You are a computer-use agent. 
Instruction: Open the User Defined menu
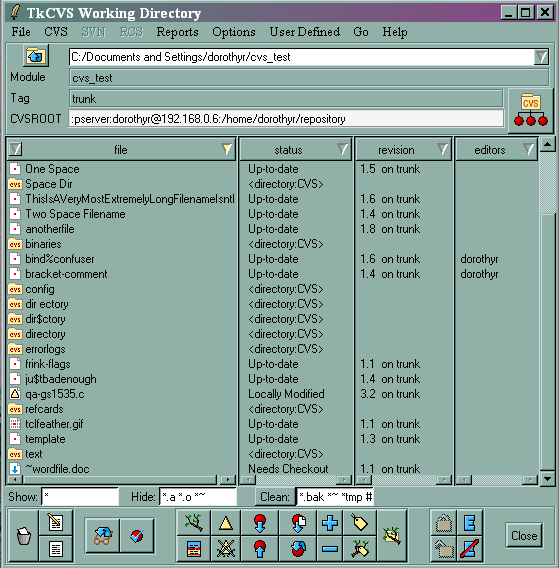305,32
